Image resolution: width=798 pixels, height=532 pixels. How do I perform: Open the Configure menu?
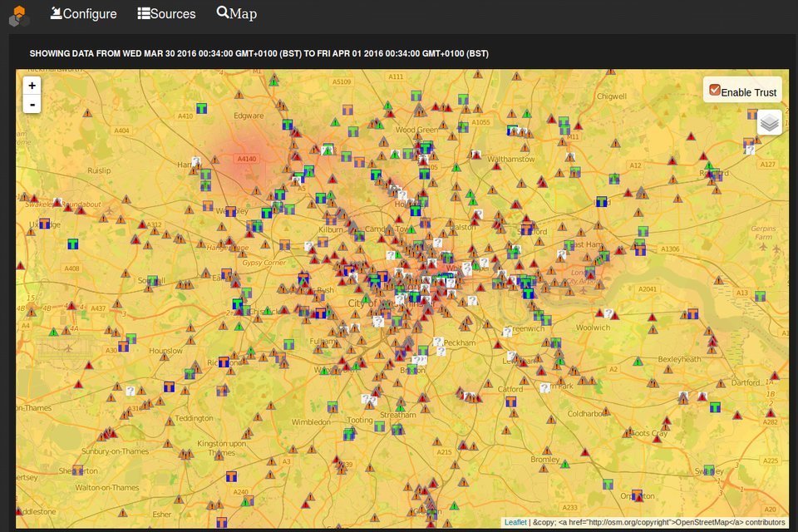(x=83, y=14)
